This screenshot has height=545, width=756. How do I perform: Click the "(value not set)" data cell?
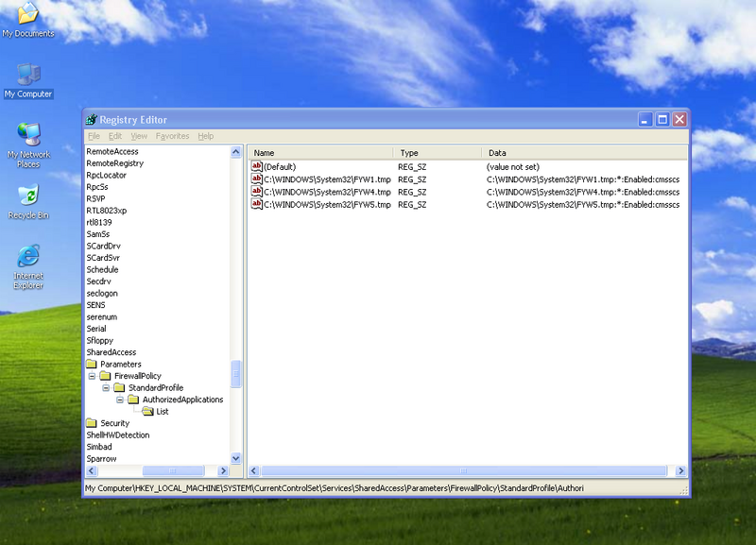coord(512,167)
